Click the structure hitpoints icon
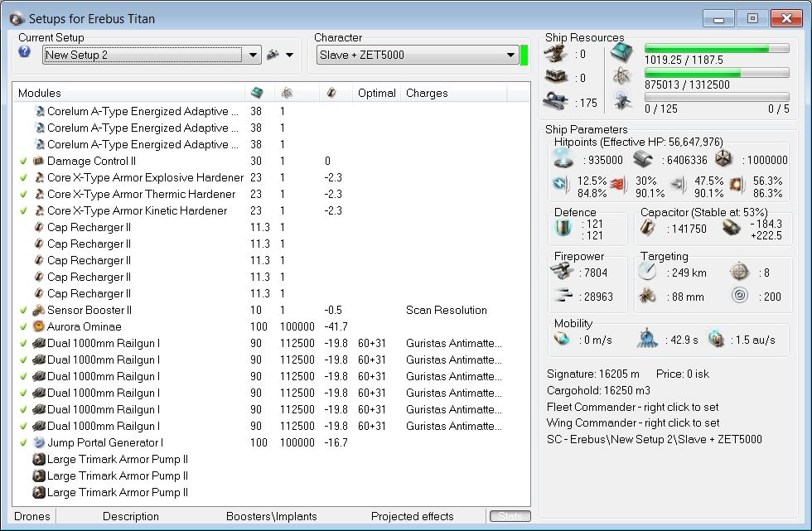812x531 pixels. pyautogui.click(x=723, y=158)
